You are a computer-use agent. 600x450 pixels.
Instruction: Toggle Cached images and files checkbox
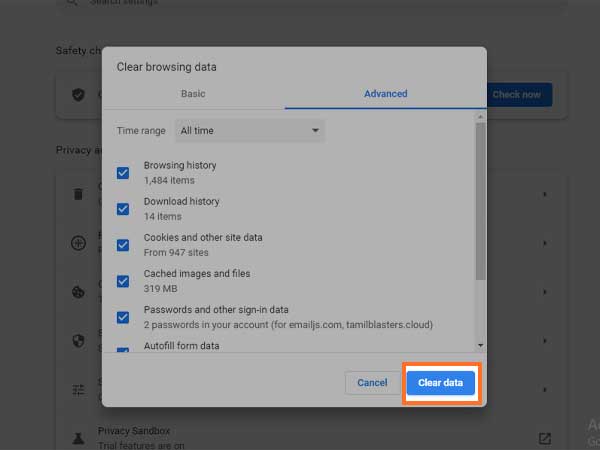pyautogui.click(x=123, y=281)
